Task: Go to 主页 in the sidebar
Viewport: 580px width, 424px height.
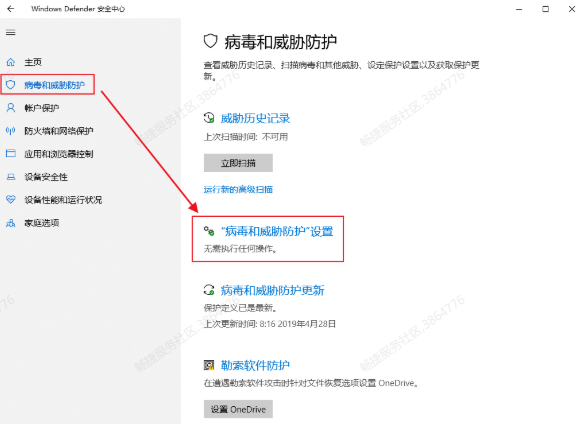Action: coord(33,62)
